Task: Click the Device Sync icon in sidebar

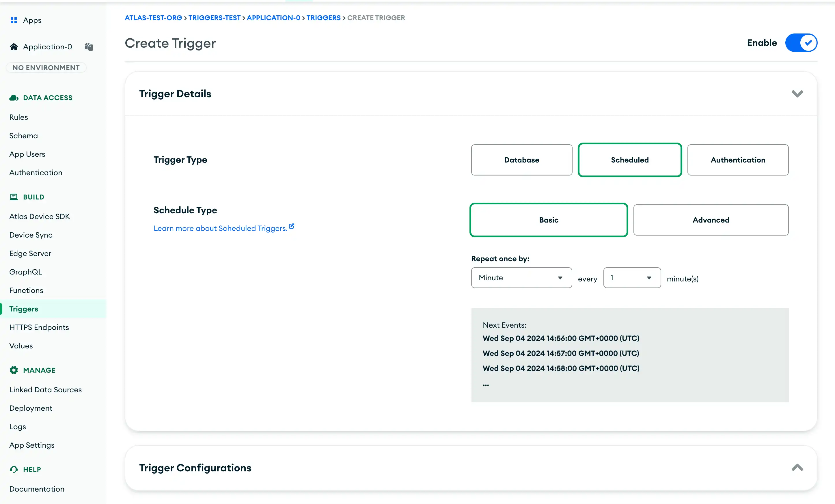Action: click(30, 234)
